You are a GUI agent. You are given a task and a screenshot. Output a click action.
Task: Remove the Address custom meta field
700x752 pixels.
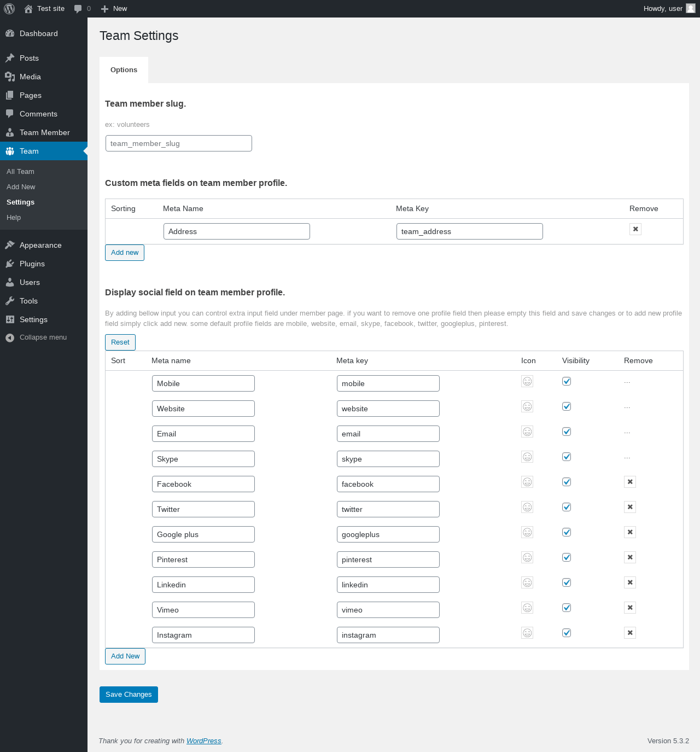635,229
